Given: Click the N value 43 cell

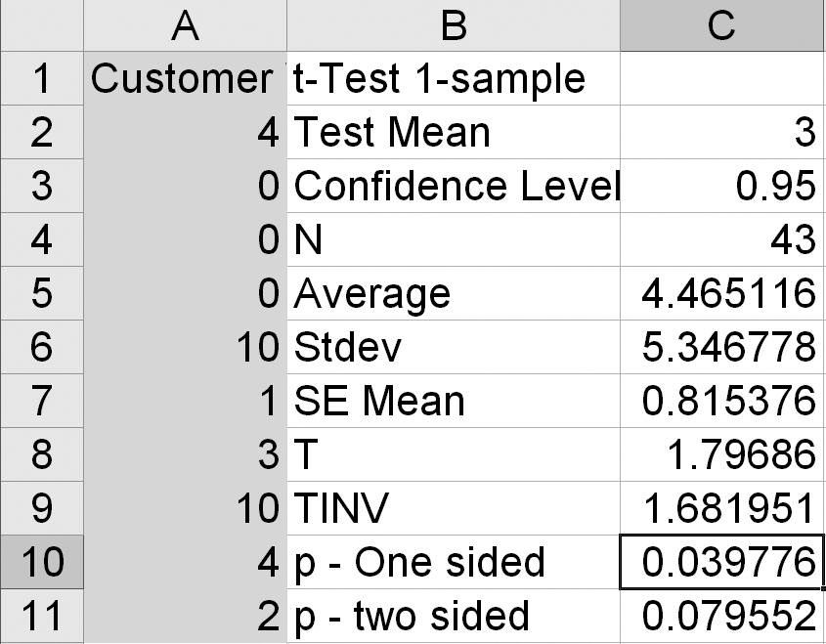Looking at the screenshot, I should [721, 239].
